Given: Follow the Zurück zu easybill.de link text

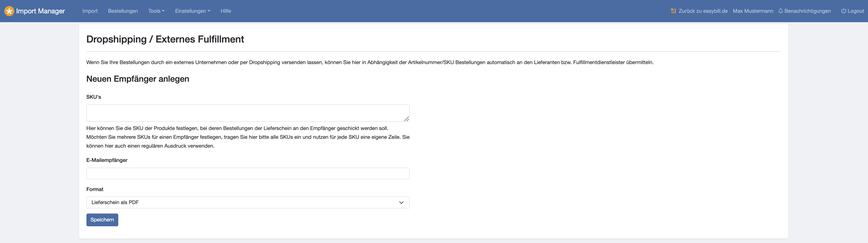Looking at the screenshot, I should (703, 11).
